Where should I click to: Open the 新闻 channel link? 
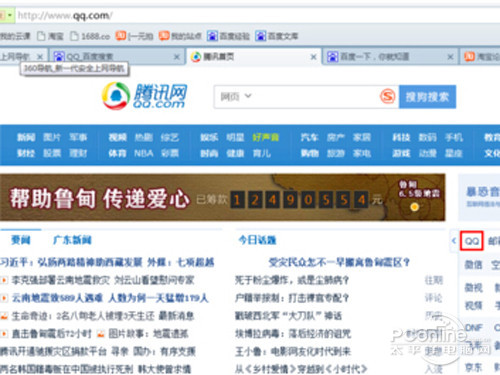(26, 137)
